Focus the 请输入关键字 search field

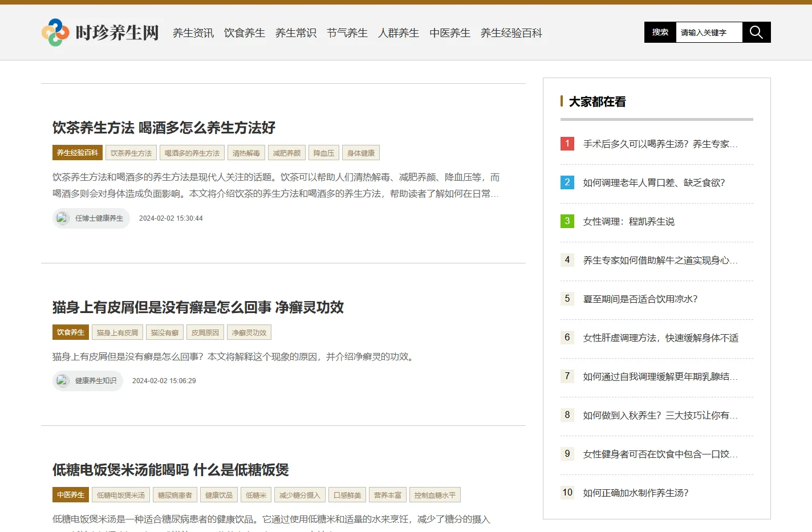click(x=709, y=33)
